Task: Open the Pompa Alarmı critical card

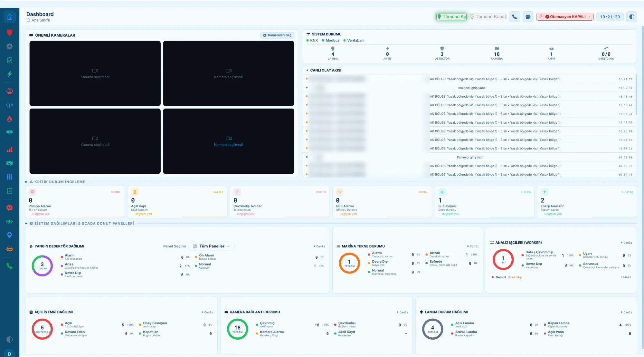Action: (75, 202)
